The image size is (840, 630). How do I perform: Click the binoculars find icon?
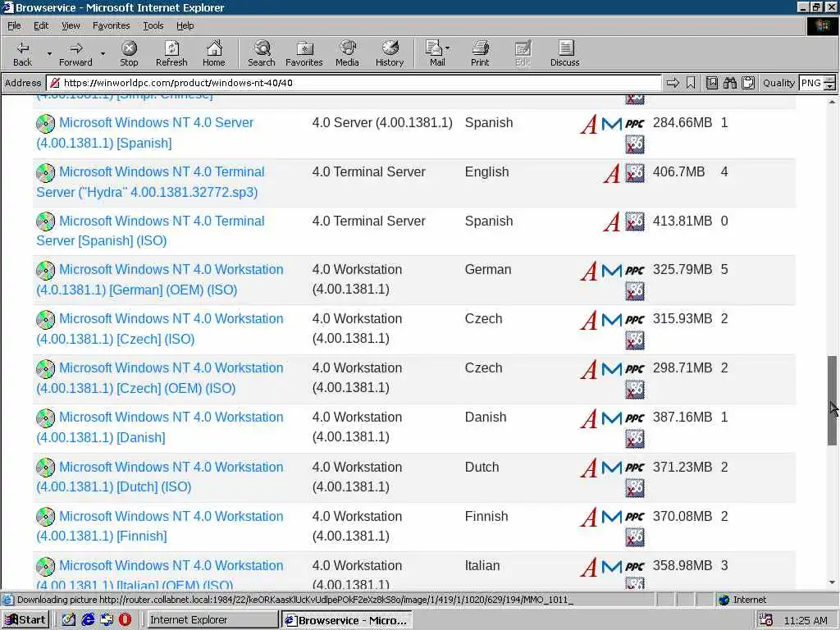(x=729, y=83)
